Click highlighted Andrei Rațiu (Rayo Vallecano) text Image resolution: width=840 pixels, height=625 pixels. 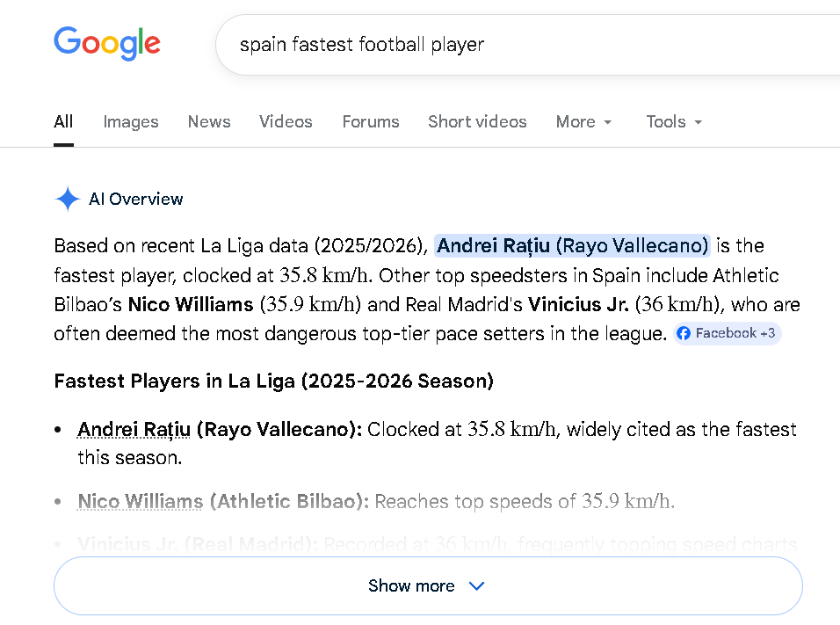(x=572, y=245)
